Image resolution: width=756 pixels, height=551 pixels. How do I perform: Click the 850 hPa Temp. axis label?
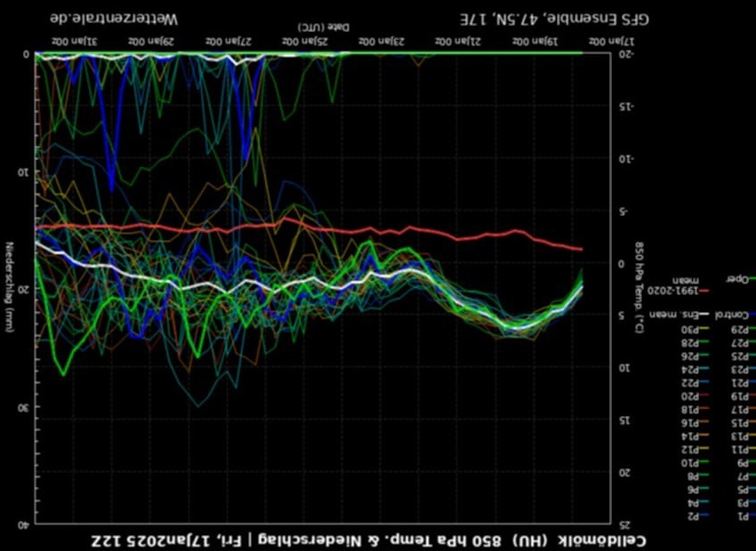click(639, 284)
